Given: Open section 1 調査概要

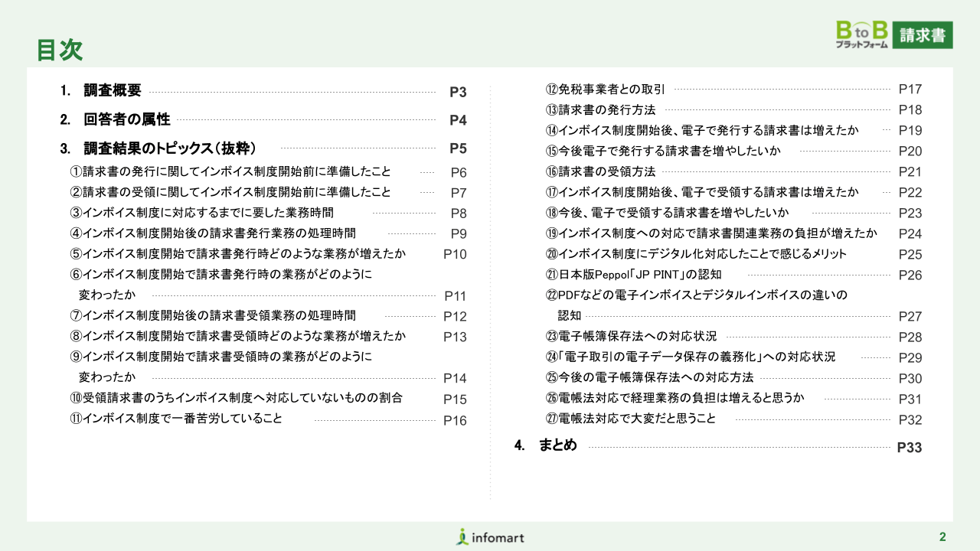Looking at the screenshot, I should coord(113,91).
